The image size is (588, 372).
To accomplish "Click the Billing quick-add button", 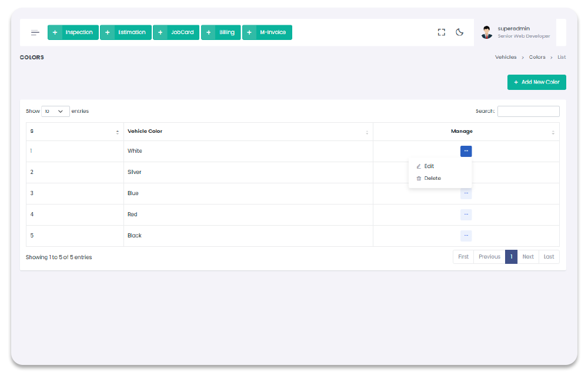I will click(x=220, y=32).
